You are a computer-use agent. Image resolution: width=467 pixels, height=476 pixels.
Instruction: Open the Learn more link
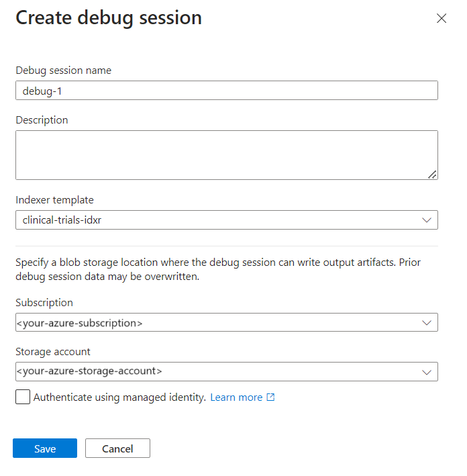tap(236, 397)
